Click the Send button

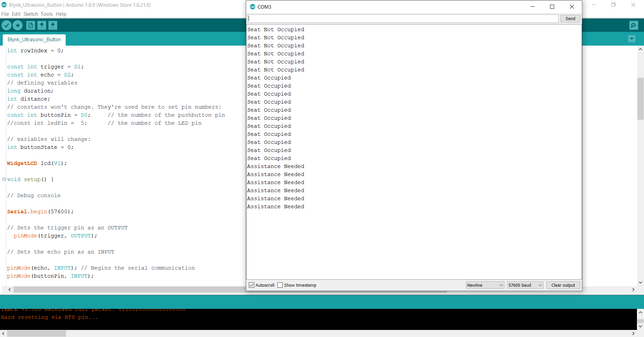pos(570,19)
